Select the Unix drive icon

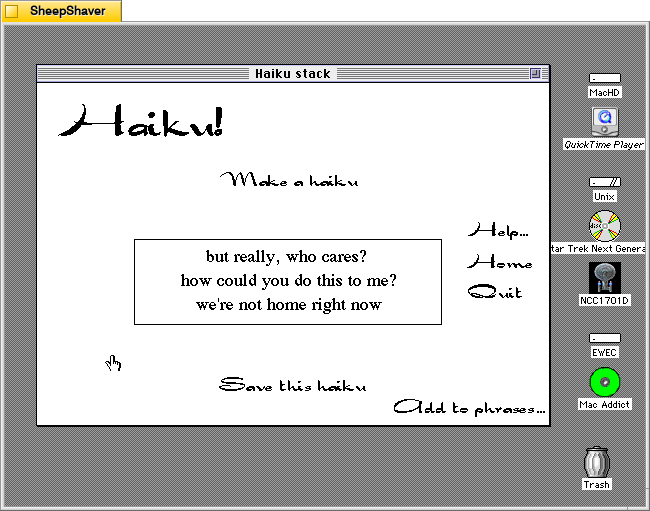[x=605, y=182]
